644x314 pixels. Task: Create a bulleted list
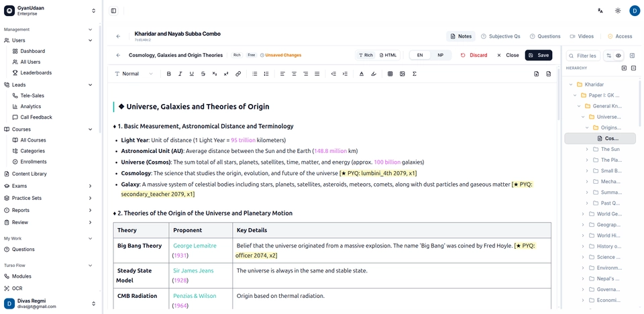click(x=255, y=74)
